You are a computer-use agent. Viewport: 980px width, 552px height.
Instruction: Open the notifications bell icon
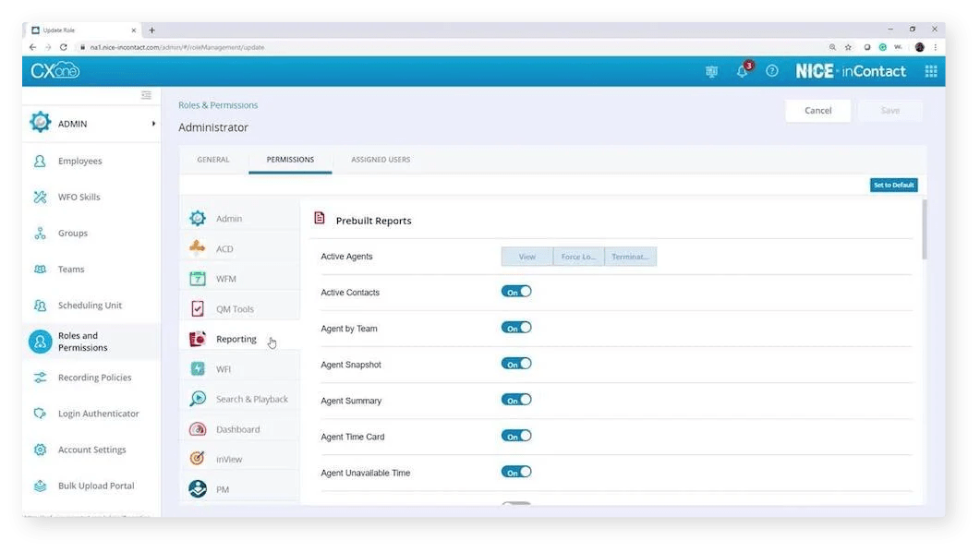pos(742,72)
